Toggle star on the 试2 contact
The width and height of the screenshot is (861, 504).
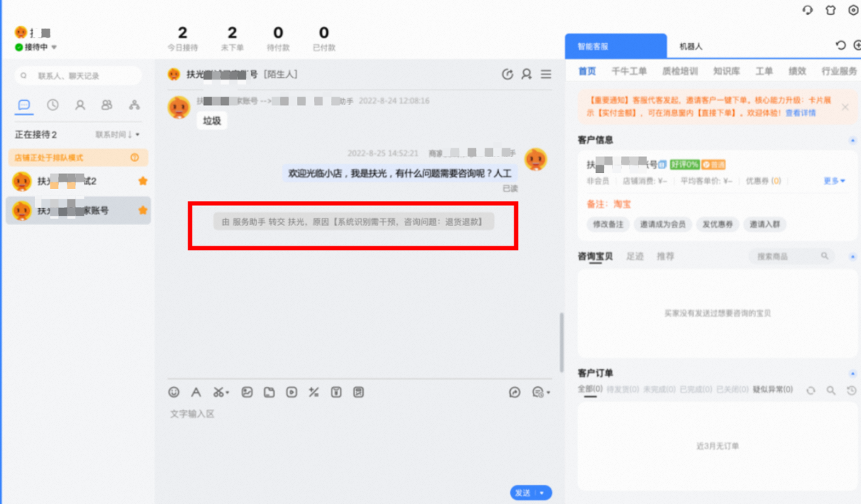(143, 181)
